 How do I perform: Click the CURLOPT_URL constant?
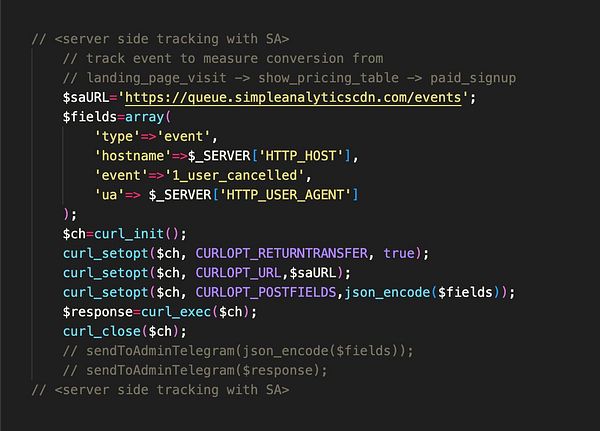(238, 273)
